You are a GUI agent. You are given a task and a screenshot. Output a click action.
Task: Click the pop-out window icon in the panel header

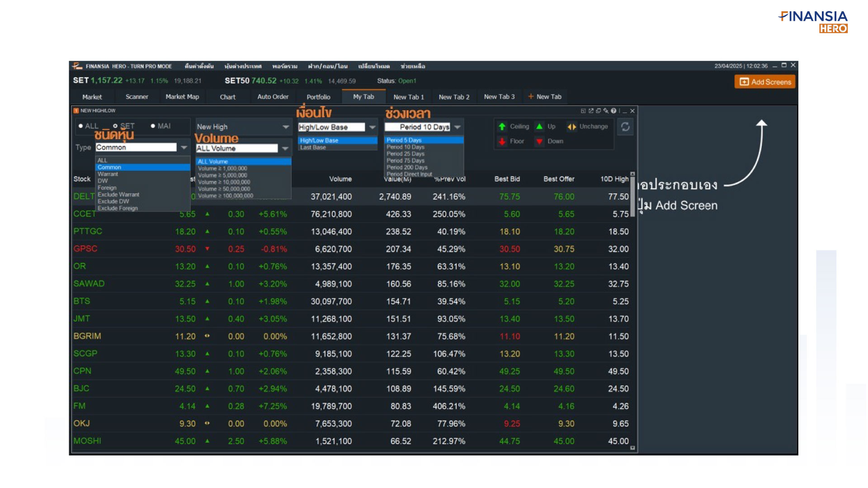[x=591, y=111]
